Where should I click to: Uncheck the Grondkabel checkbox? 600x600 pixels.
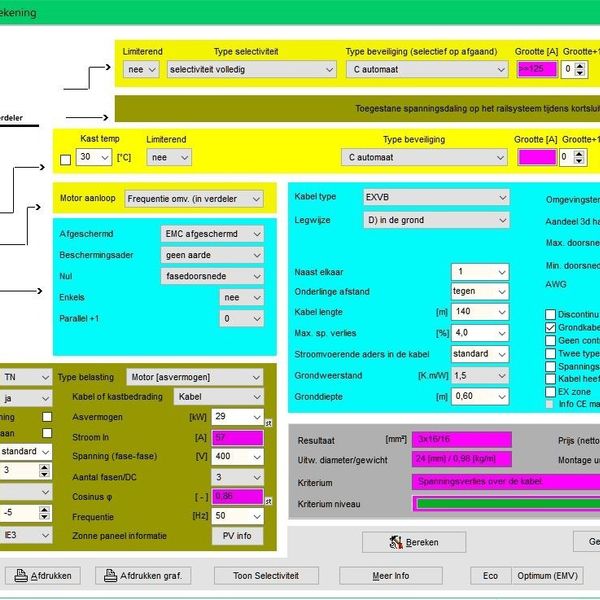550,327
